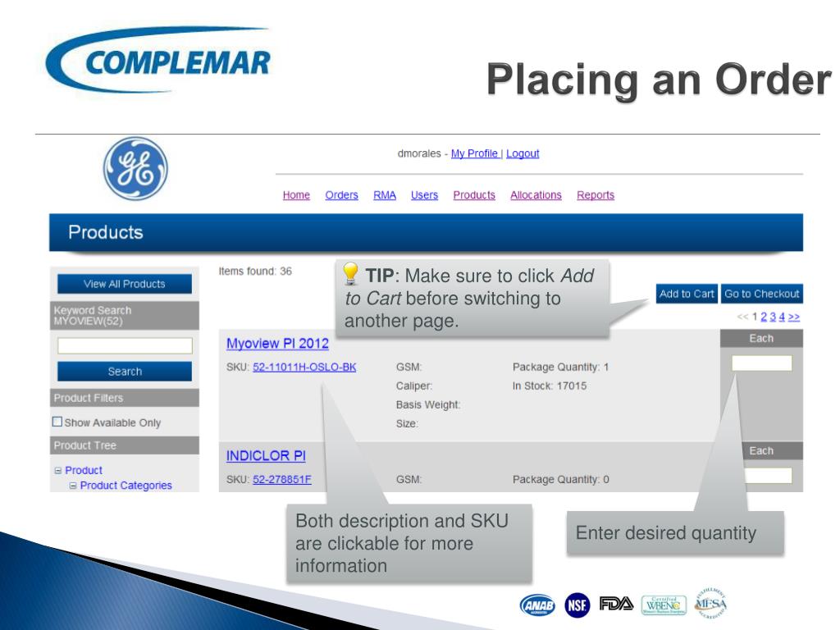Click the ANAB certification logo
Image resolution: width=840 pixels, height=630 pixels.
pos(538,605)
